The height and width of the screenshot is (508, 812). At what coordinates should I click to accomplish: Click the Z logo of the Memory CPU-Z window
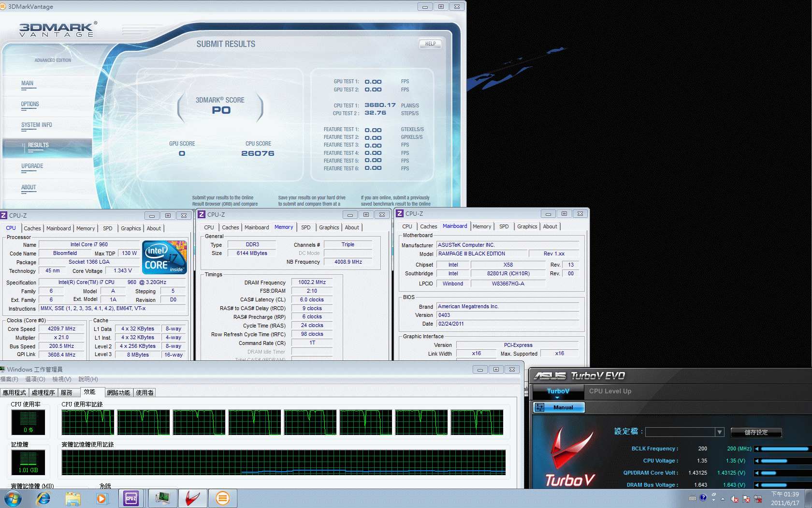[x=202, y=214]
